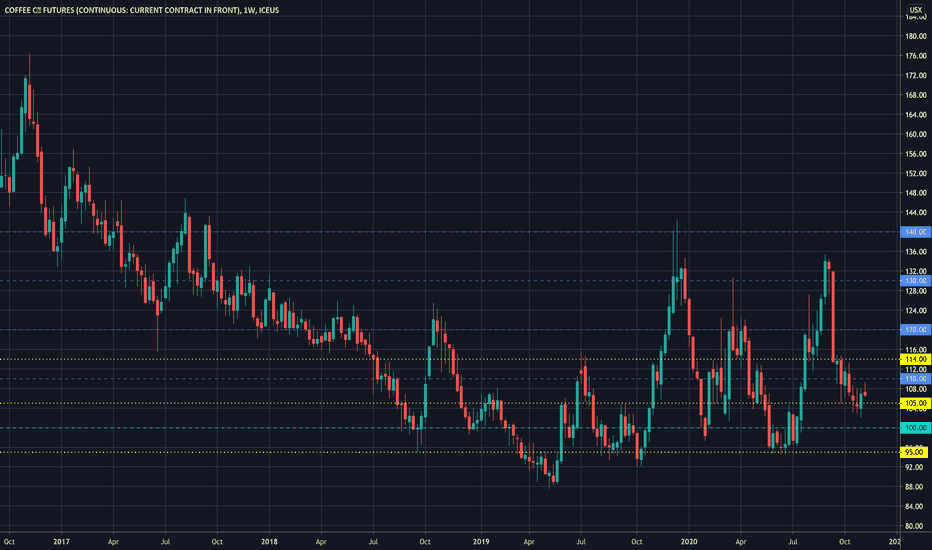Click the 116.00 price axis value
Image resolution: width=932 pixels, height=550 pixels.
(916, 350)
